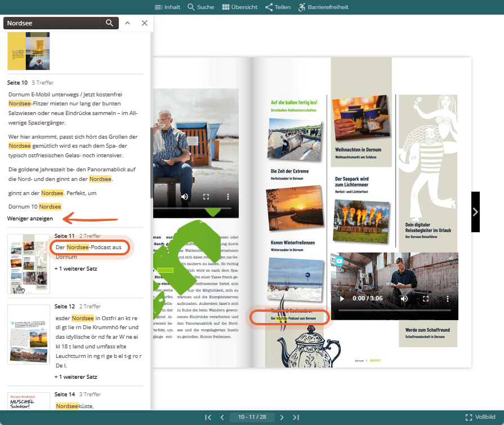Go to previous page in bottom bar
Image resolution: width=504 pixels, height=425 pixels.
click(x=222, y=417)
